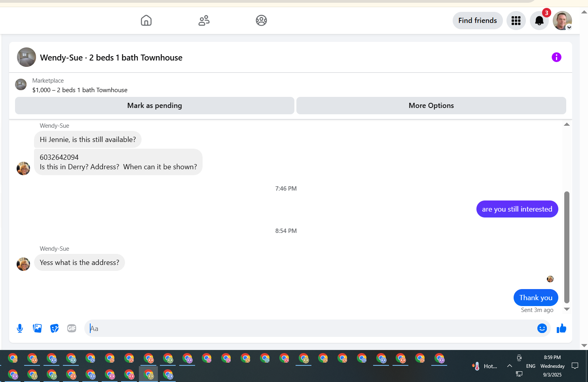
Task: Open More Options for the listing
Action: pyautogui.click(x=431, y=106)
